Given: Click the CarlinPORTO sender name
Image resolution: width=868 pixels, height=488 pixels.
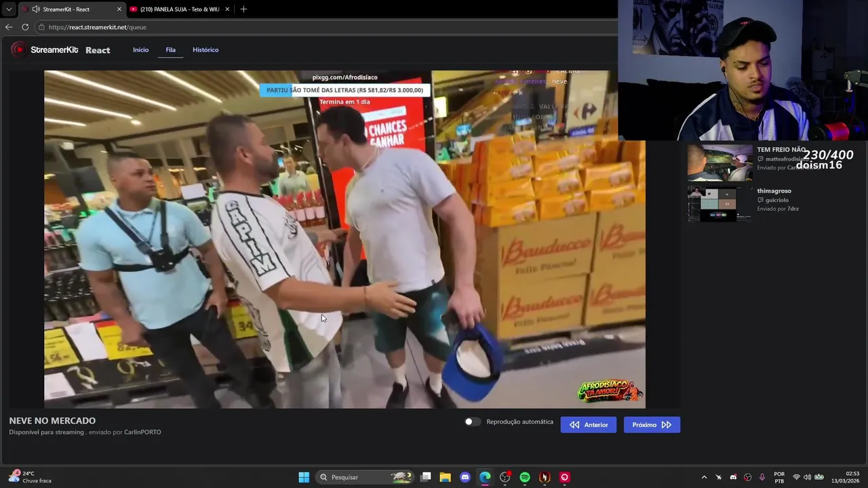Looking at the screenshot, I should pos(142,432).
